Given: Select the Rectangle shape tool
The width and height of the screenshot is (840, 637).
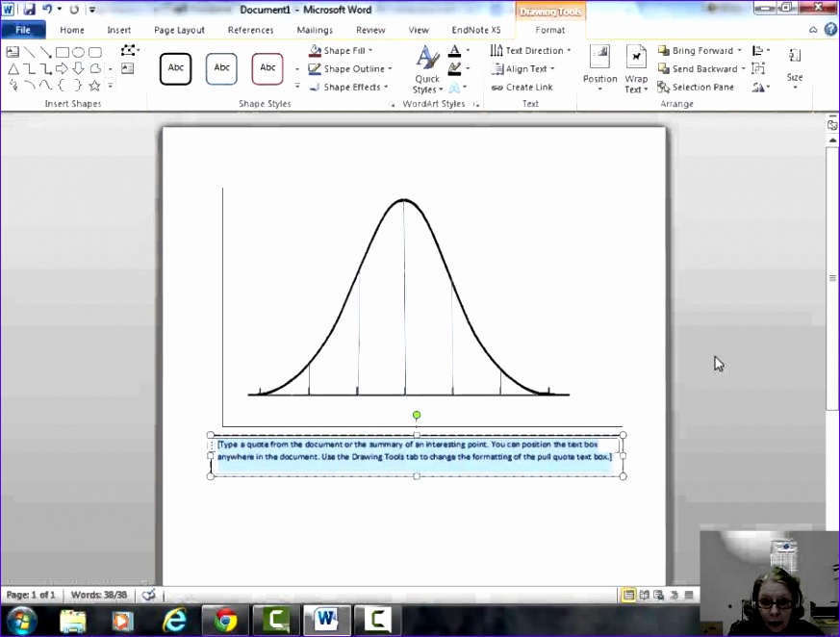Looking at the screenshot, I should pyautogui.click(x=61, y=51).
